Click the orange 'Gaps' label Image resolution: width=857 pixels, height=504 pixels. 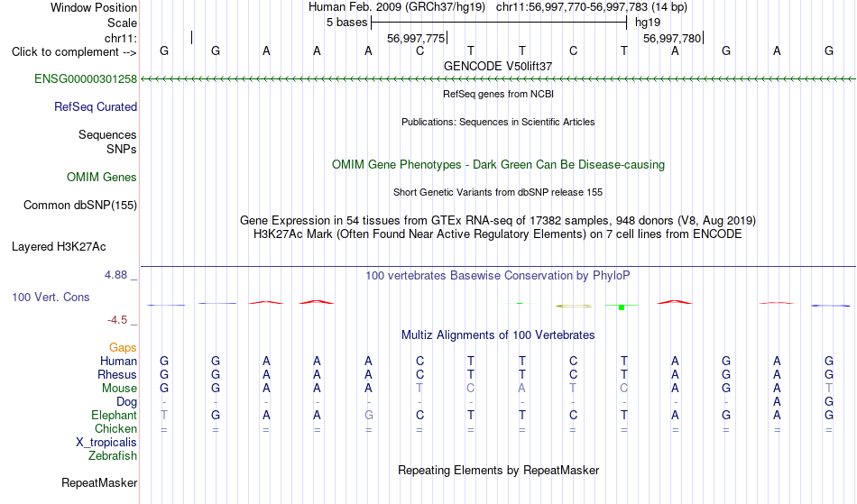123,347
